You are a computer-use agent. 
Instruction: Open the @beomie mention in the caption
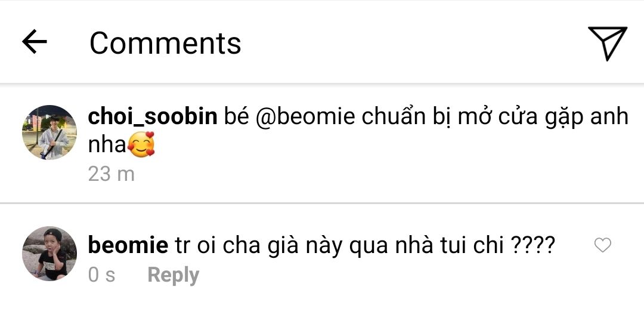305,117
